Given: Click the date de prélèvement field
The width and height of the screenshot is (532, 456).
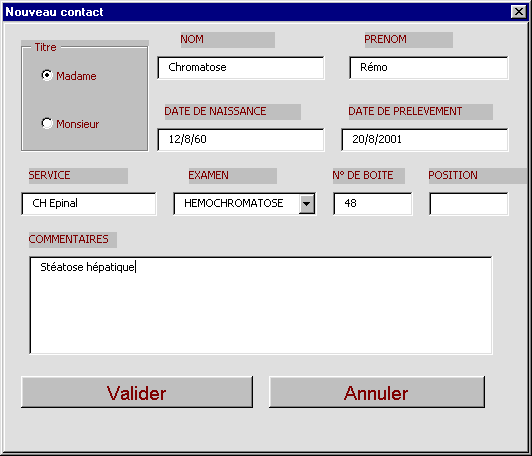Looking at the screenshot, I should [425, 139].
